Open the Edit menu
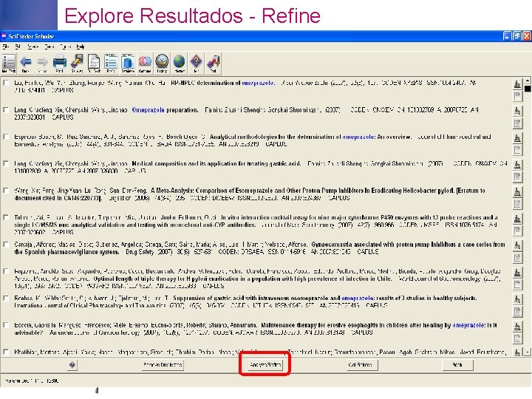532x399 pixels. click(x=18, y=47)
